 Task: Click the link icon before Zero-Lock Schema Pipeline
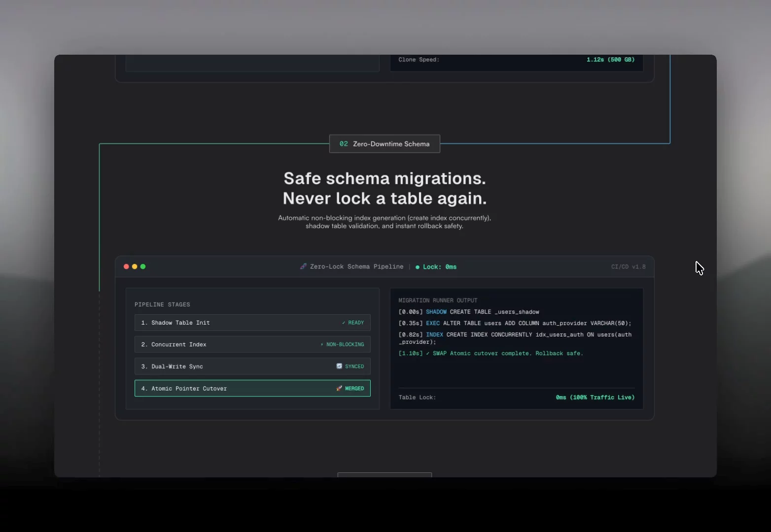click(303, 266)
